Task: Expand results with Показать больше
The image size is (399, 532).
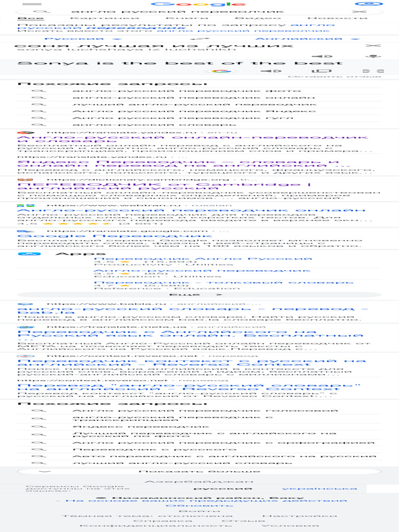Action: tap(199, 471)
